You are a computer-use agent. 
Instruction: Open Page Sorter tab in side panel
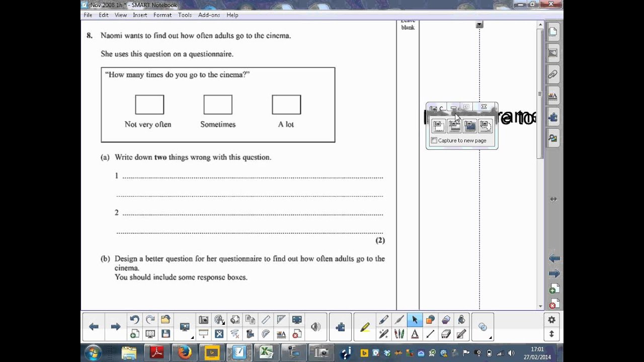(552, 32)
